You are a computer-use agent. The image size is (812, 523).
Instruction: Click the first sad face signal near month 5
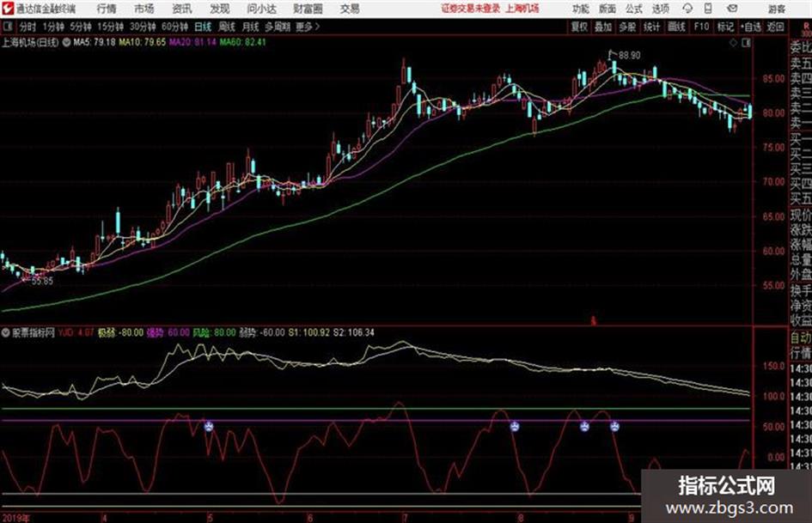[x=208, y=427]
